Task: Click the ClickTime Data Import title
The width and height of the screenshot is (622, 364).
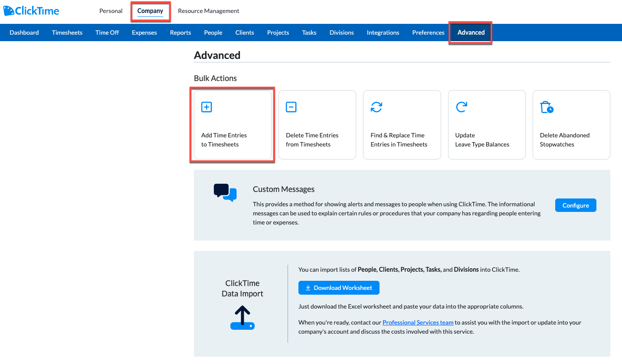Action: click(242, 289)
